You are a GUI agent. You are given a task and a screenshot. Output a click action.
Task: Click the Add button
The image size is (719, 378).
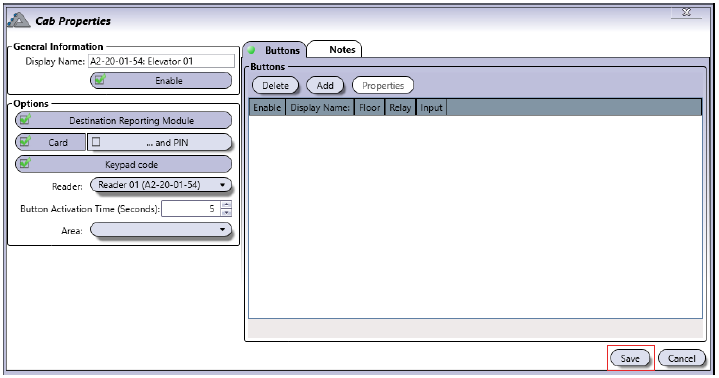pos(325,86)
